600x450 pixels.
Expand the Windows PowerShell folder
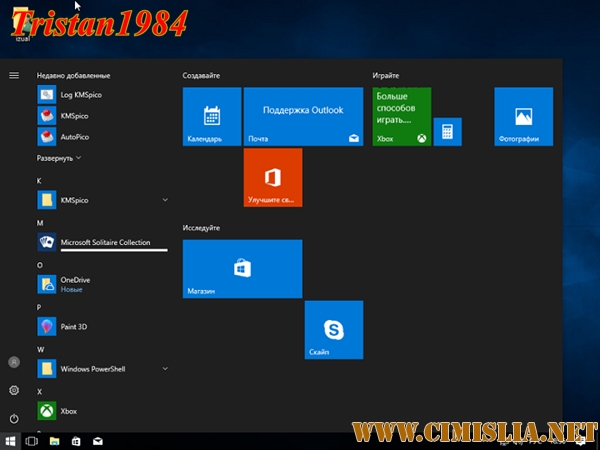(165, 369)
